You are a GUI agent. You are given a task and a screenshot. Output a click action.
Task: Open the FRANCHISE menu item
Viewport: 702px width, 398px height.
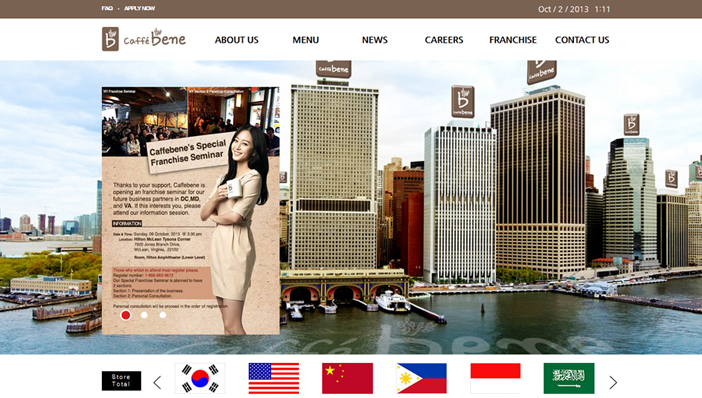point(513,40)
